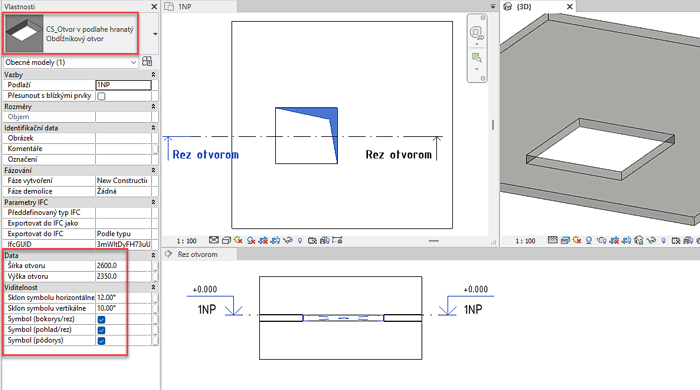Open Edit Type icon beside type selector
The width and height of the screenshot is (700, 390).
point(147,62)
